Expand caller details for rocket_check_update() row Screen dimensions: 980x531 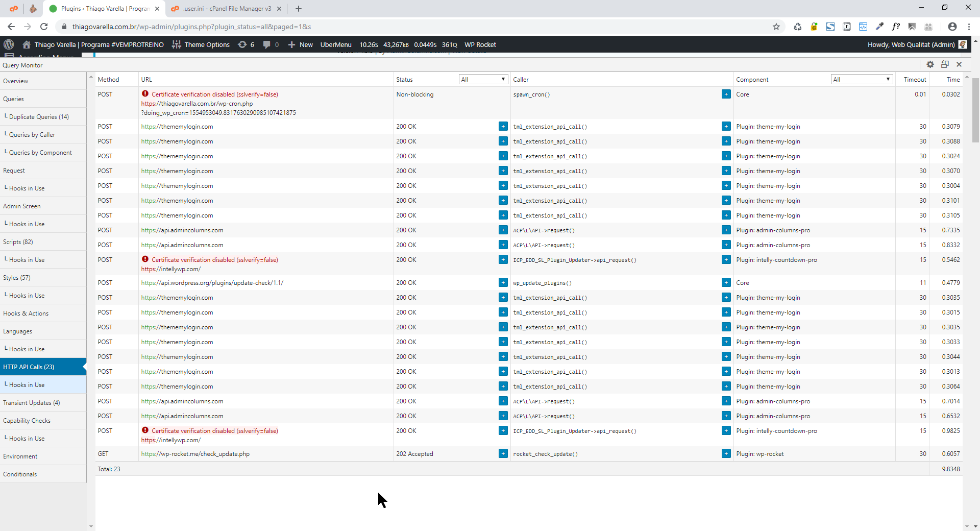tap(726, 453)
